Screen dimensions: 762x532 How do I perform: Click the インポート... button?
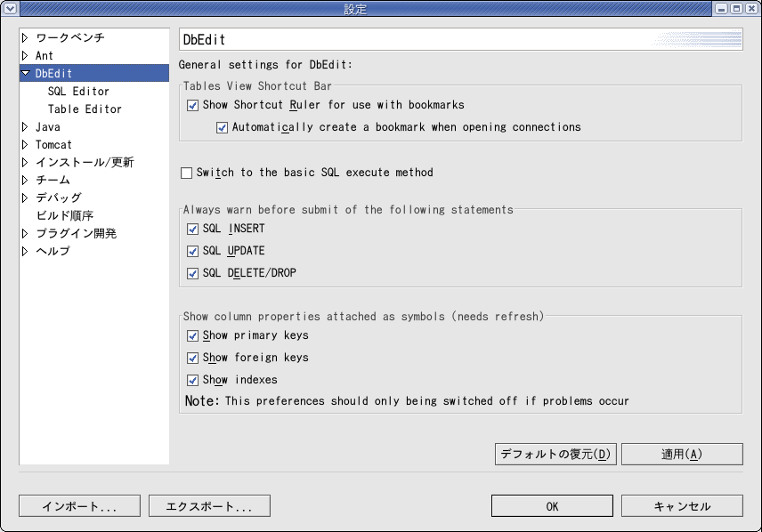[x=80, y=506]
